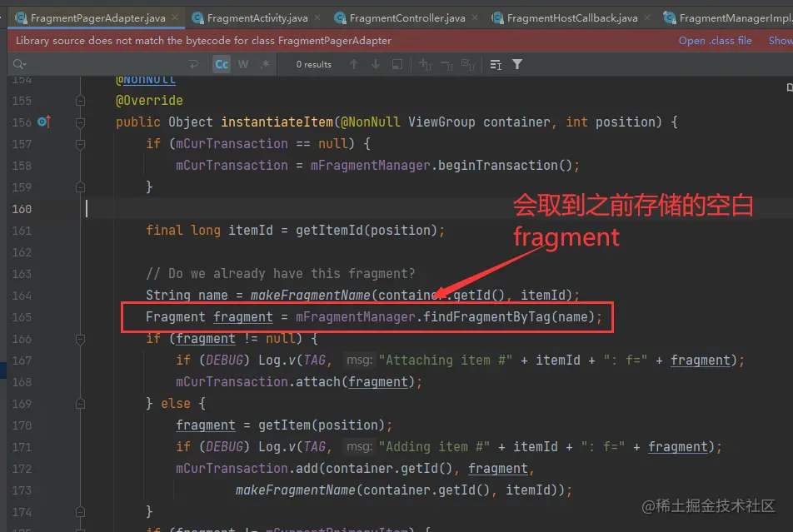Viewport: 793px width, 532px height.
Task: Click the instantiateItem method name
Action: click(277, 122)
